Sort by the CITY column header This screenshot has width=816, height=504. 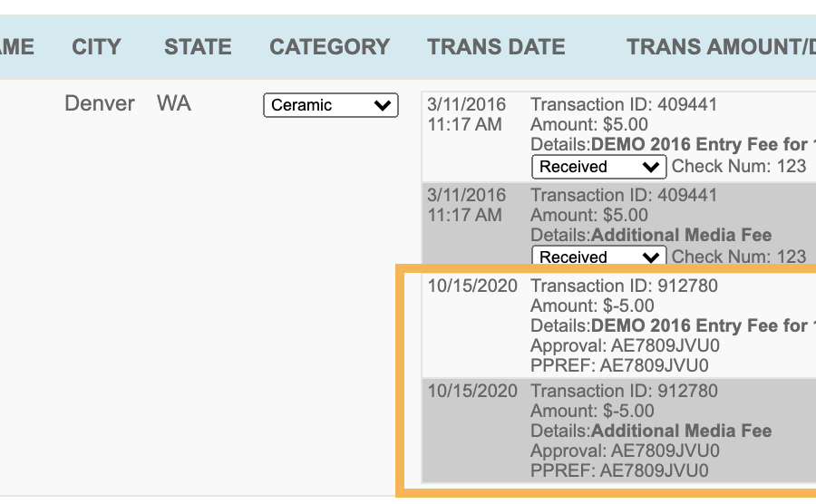pos(96,47)
